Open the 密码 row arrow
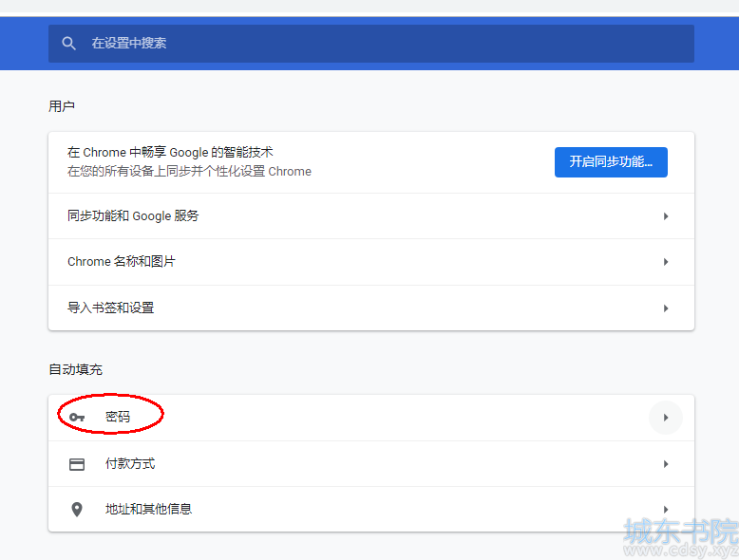Image resolution: width=739 pixels, height=560 pixels. tap(666, 418)
